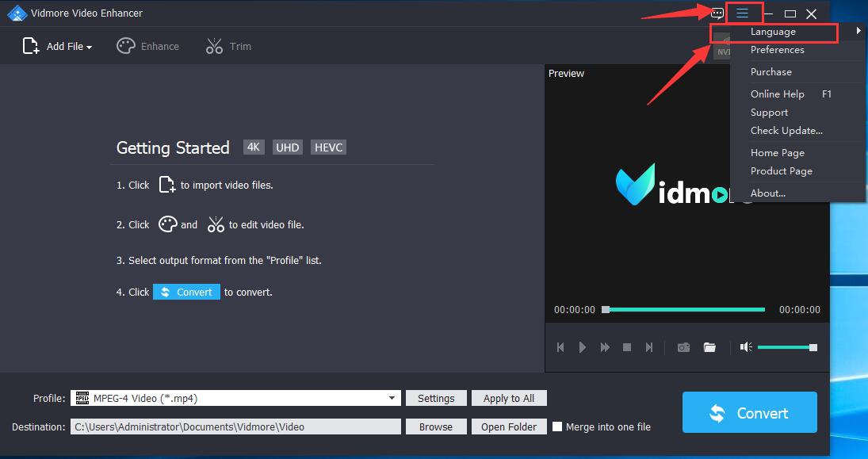Close the Vidmore Video Enhancer window

coord(812,13)
